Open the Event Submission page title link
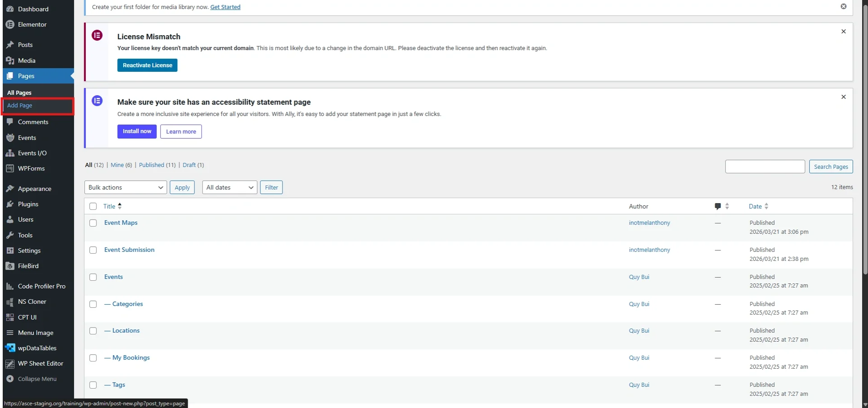 click(130, 250)
